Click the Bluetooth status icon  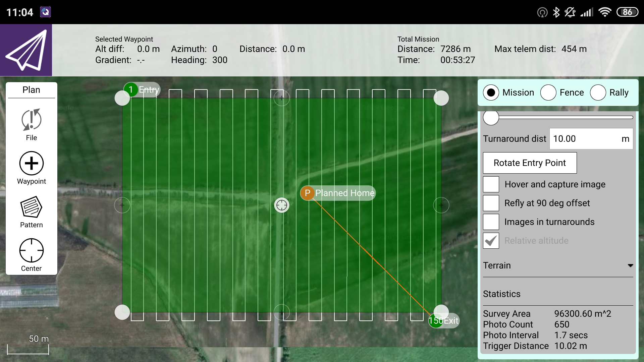[x=556, y=12]
